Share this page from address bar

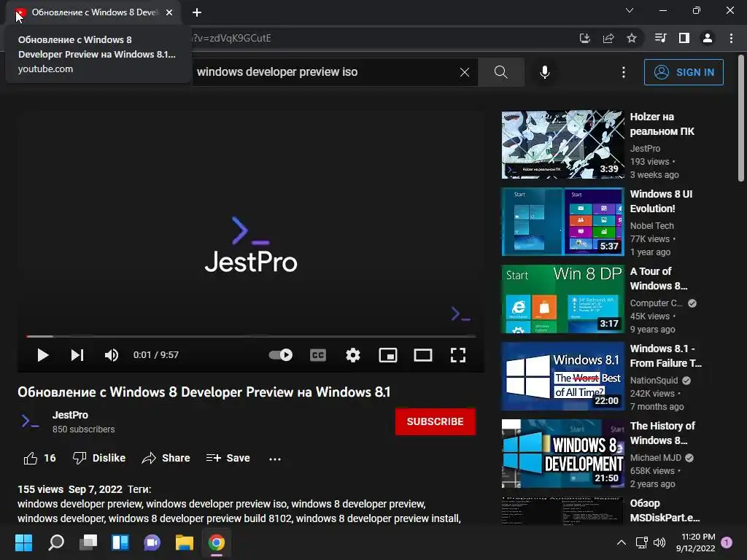coord(608,38)
